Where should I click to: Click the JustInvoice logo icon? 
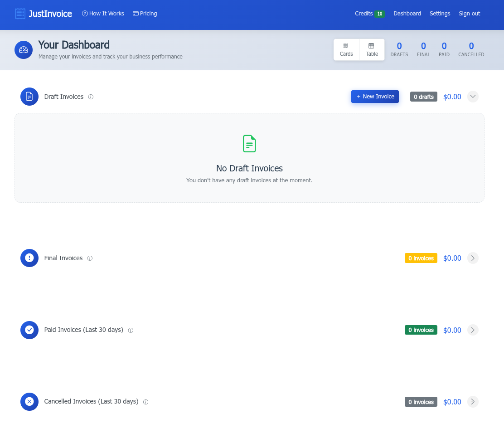click(x=20, y=14)
